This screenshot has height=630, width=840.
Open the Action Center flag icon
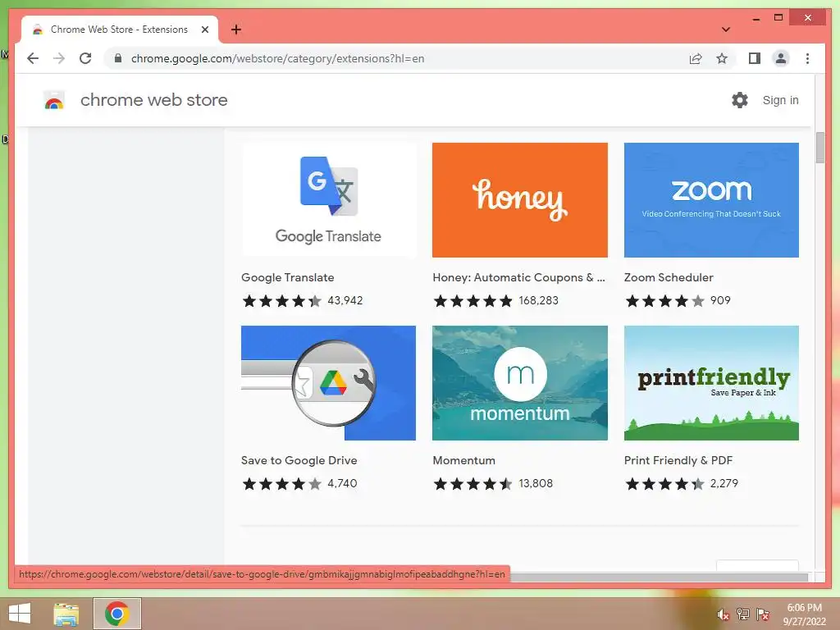[x=762, y=614]
